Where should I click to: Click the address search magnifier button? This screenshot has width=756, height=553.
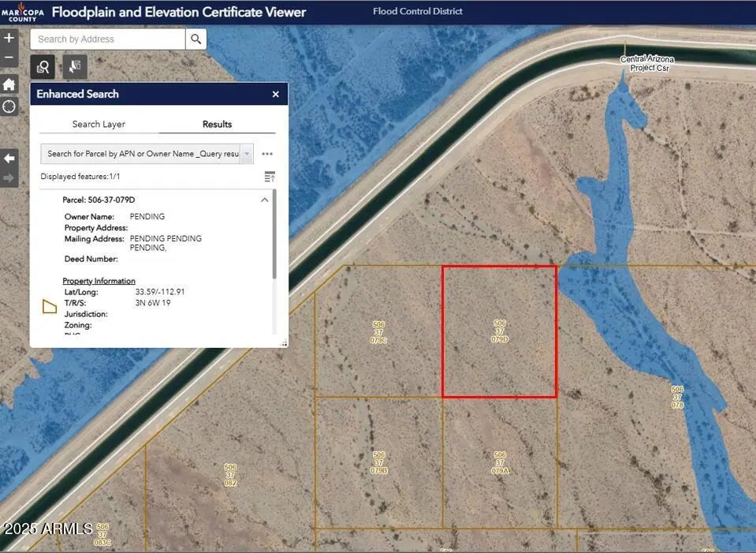(x=196, y=39)
